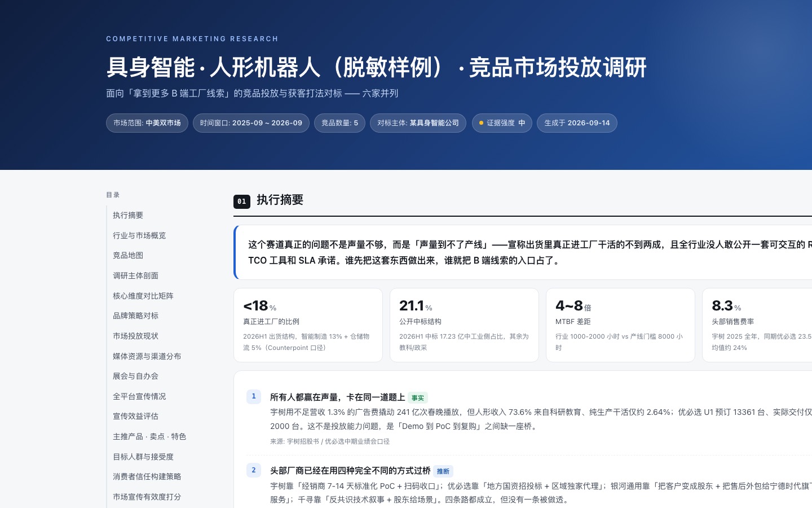Click the 竞品数量: 5 pill
The width and height of the screenshot is (812, 508).
[x=339, y=123]
